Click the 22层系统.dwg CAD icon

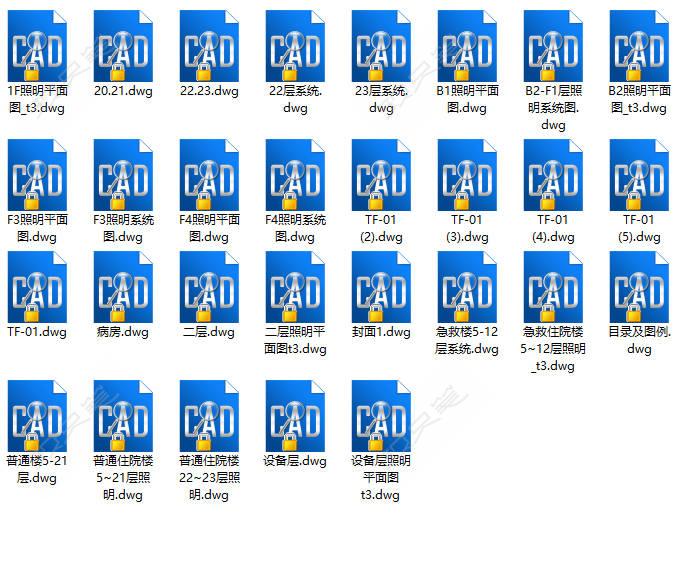[295, 46]
